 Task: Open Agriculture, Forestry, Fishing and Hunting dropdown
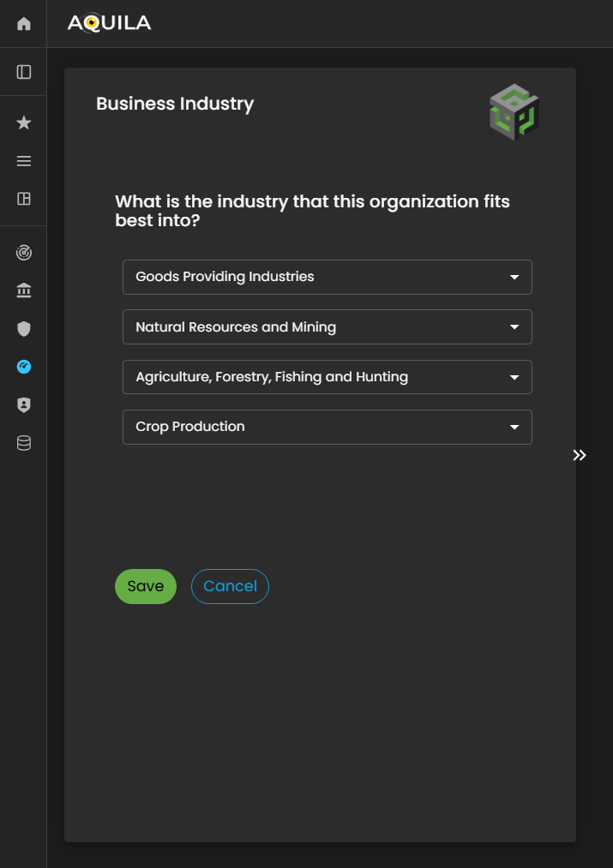click(327, 377)
